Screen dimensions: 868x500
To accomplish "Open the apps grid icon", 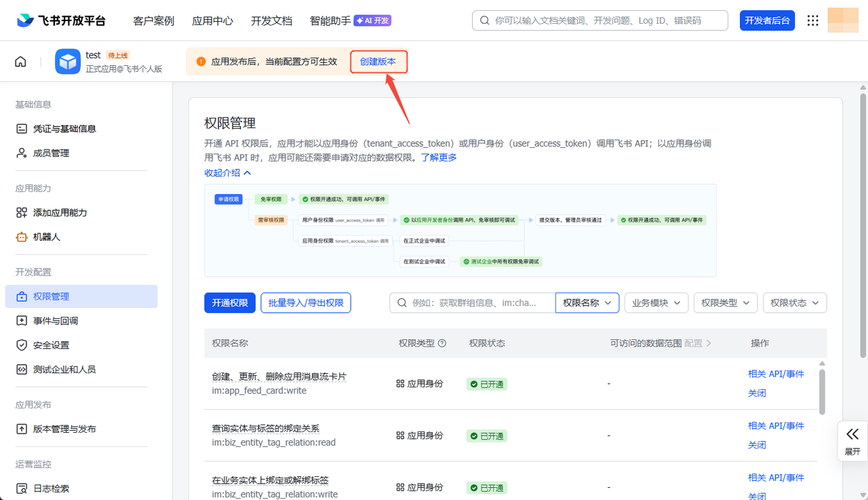I will (812, 20).
